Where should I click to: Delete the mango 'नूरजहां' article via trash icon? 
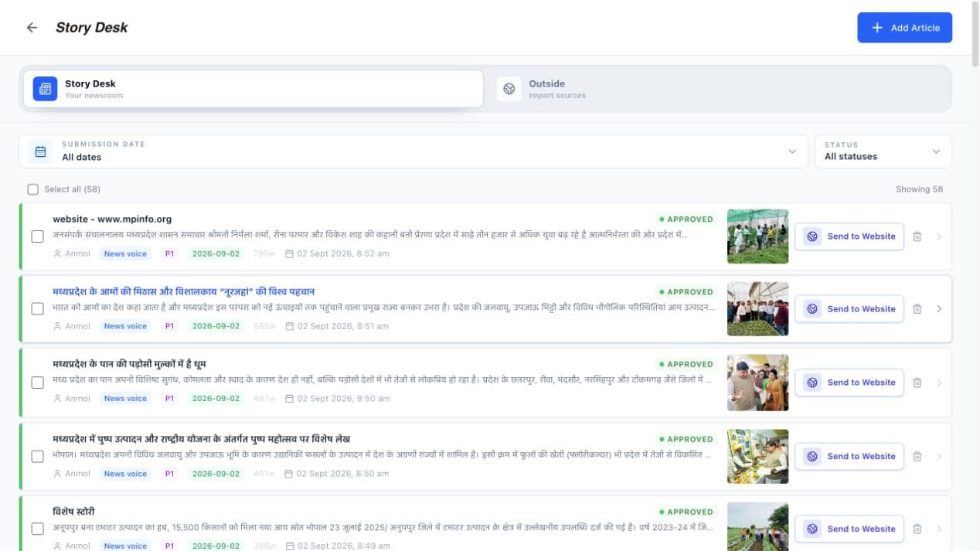click(917, 309)
